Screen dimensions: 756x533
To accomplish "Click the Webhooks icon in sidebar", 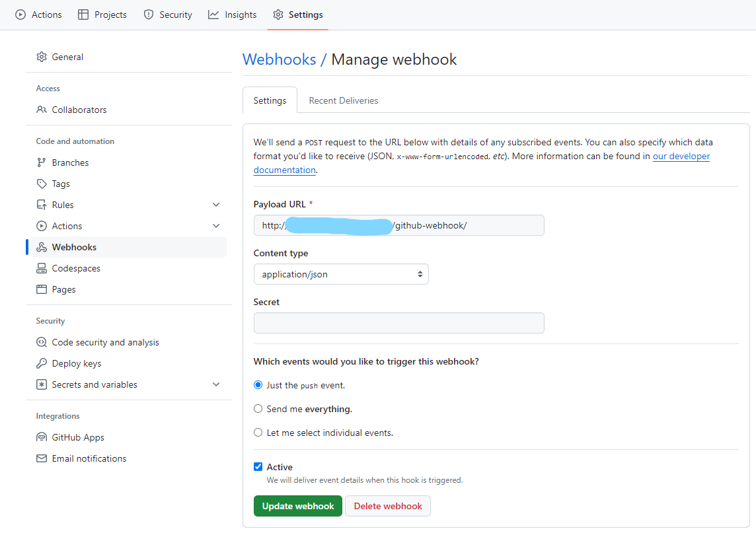I will pos(42,247).
